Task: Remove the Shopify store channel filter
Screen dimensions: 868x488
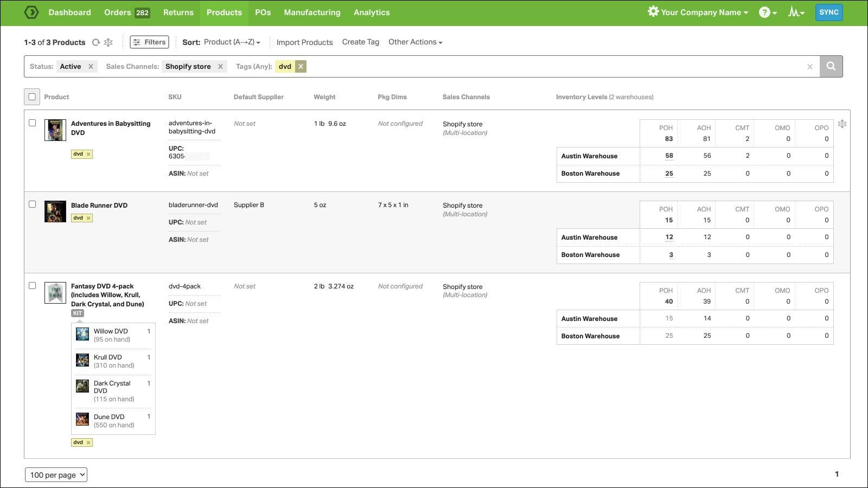Action: pyautogui.click(x=220, y=67)
